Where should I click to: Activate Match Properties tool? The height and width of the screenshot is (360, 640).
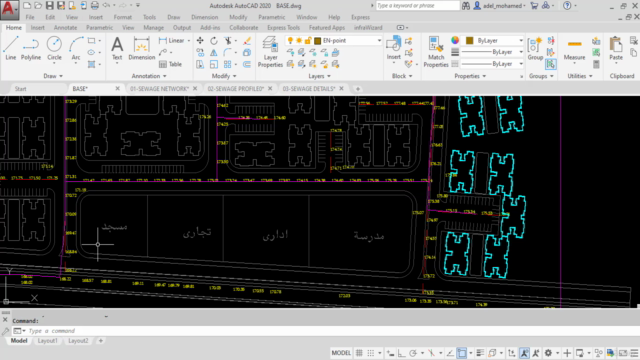coord(436,51)
